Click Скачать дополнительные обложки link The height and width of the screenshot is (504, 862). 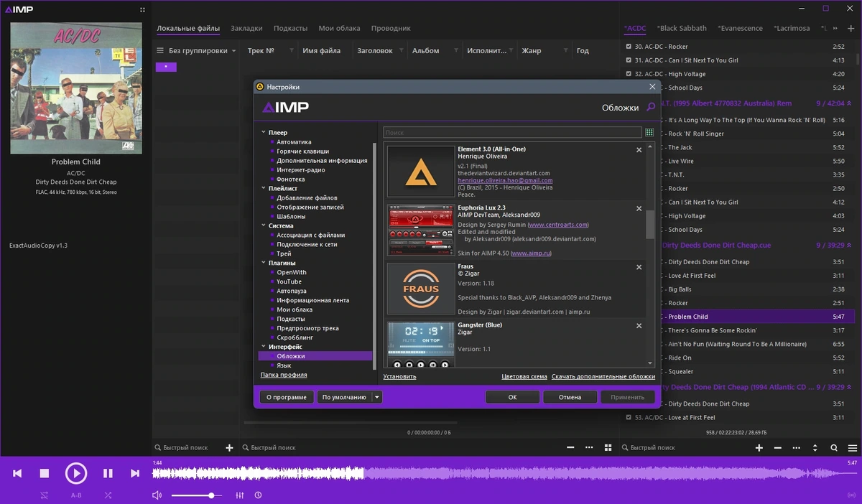pyautogui.click(x=603, y=376)
